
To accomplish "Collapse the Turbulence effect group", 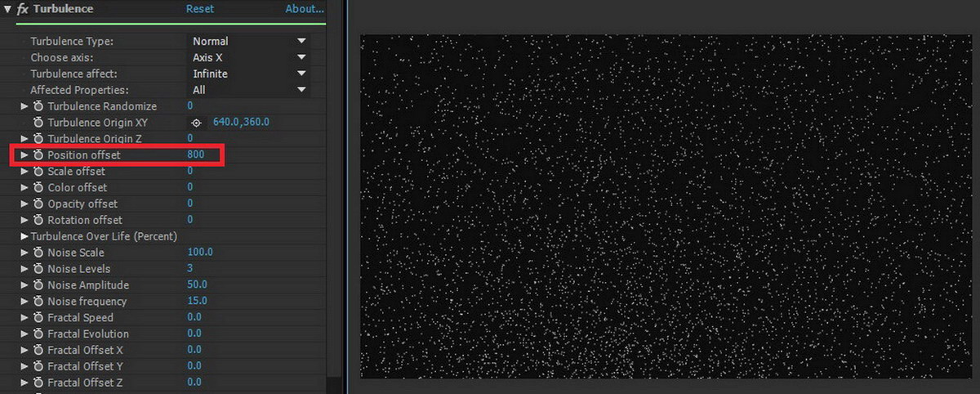I will [x=7, y=9].
